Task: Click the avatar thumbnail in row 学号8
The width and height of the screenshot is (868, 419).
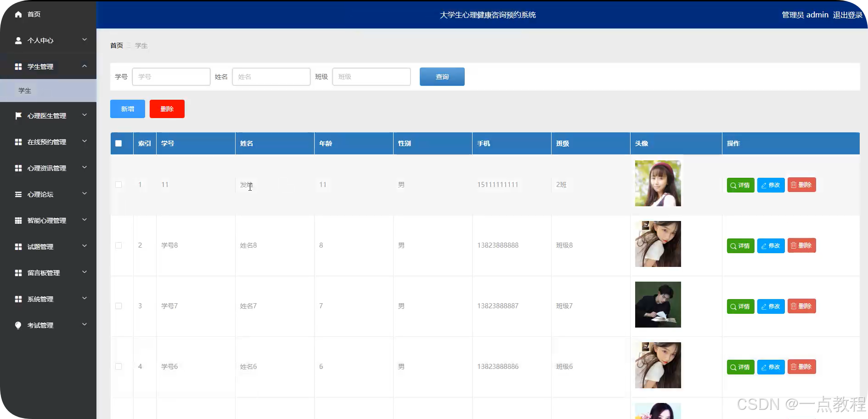Action: [x=658, y=244]
